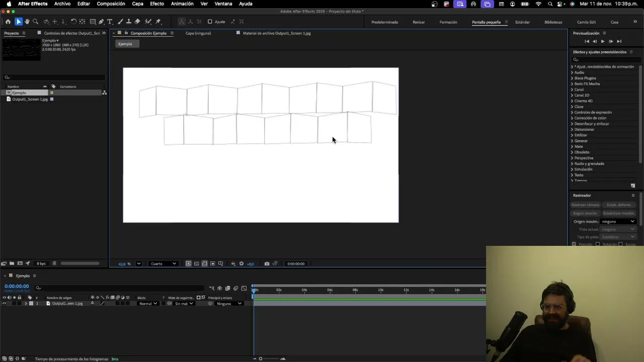644x362 pixels.
Task: Toggle mask and shape path visibility
Action: click(204, 263)
